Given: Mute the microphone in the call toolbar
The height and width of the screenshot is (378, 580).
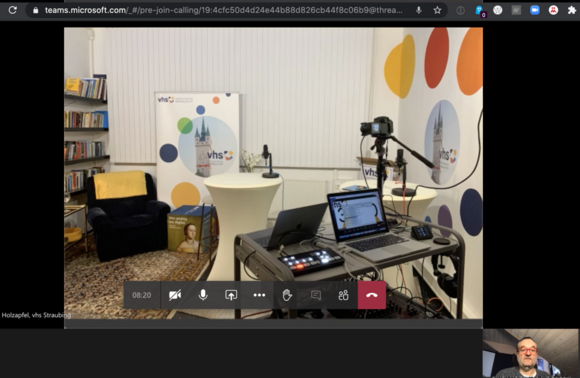Looking at the screenshot, I should (x=203, y=295).
